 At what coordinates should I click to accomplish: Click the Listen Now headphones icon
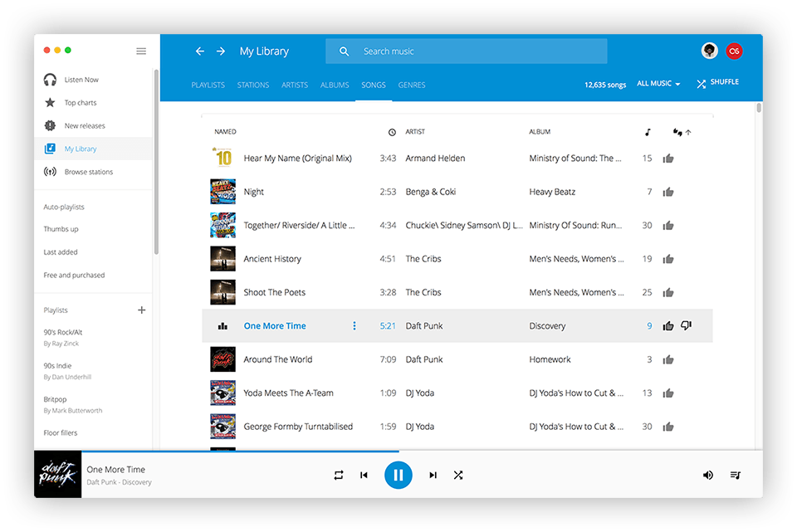50,80
